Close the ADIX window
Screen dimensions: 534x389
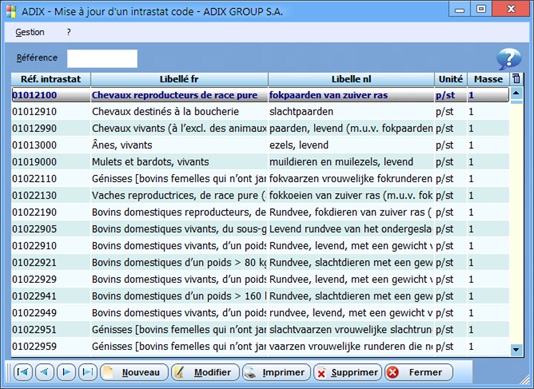[x=512, y=10]
